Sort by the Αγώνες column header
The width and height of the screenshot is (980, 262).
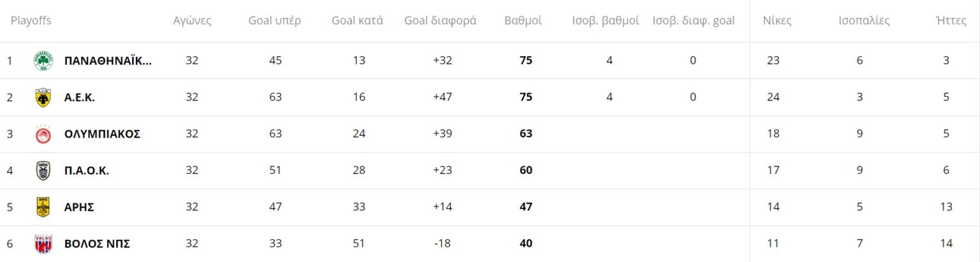click(192, 20)
